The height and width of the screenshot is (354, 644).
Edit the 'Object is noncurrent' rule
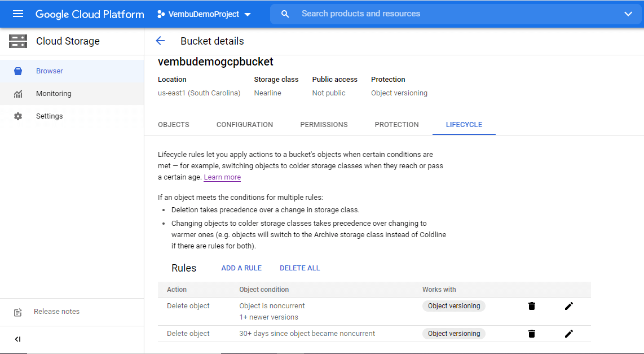tap(569, 306)
